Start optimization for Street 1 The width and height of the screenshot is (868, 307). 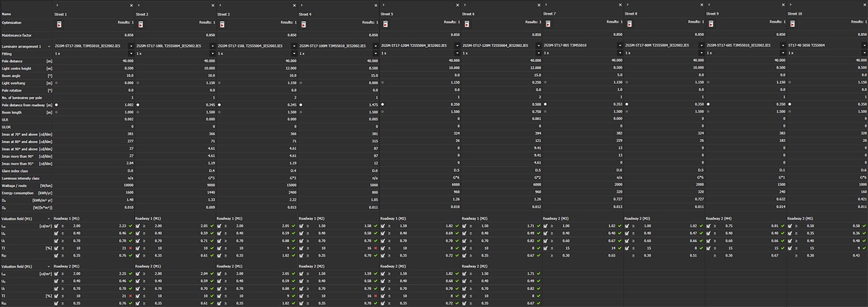coord(59,24)
